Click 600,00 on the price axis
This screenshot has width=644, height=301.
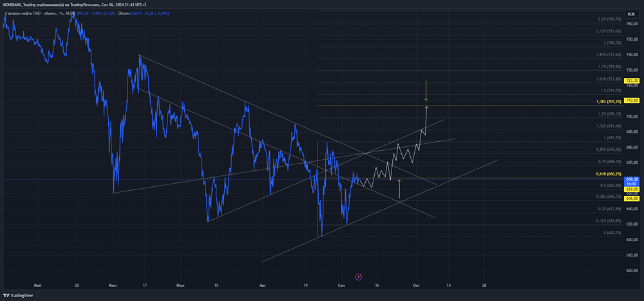tap(632, 271)
